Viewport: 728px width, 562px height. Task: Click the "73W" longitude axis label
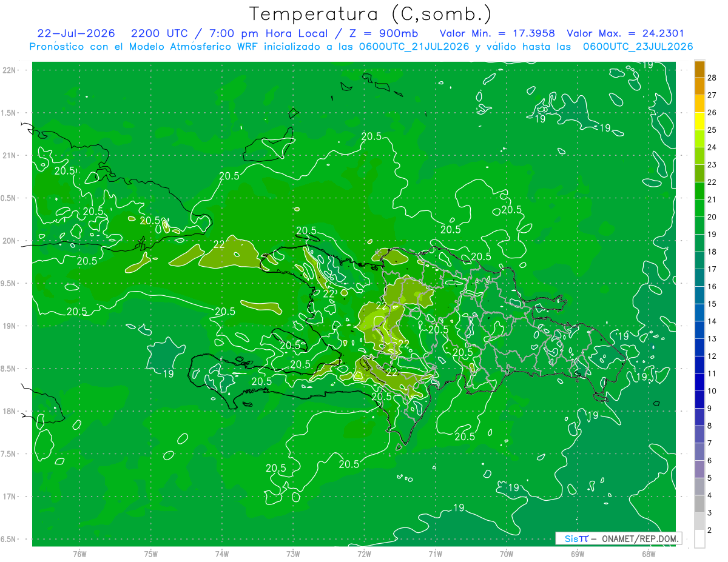point(293,554)
